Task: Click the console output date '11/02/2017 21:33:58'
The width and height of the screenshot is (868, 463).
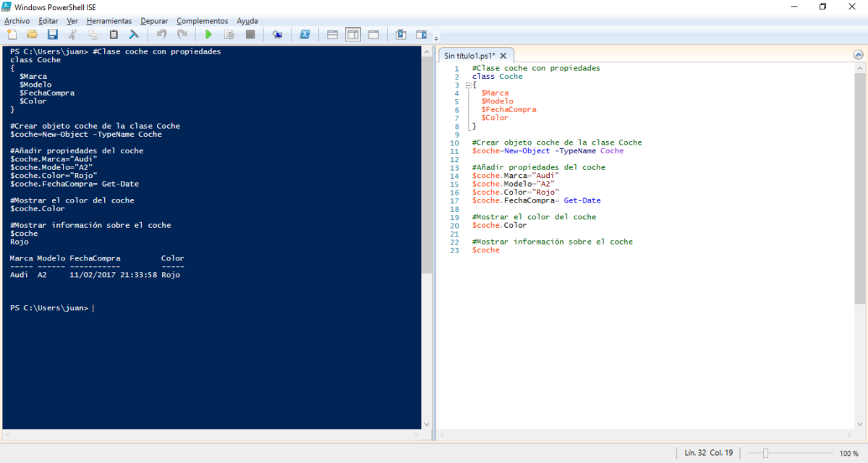Action: coord(114,275)
